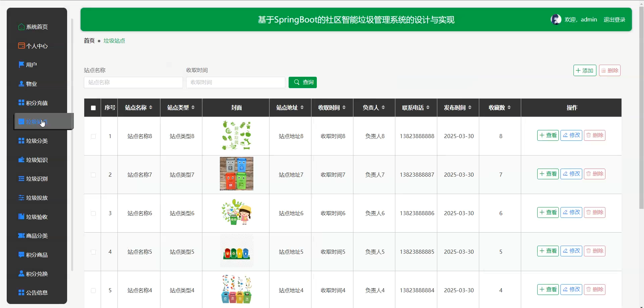This screenshot has width=644, height=308.
Task: Open 系统首页 house icon in sidebar
Action: (x=21, y=27)
